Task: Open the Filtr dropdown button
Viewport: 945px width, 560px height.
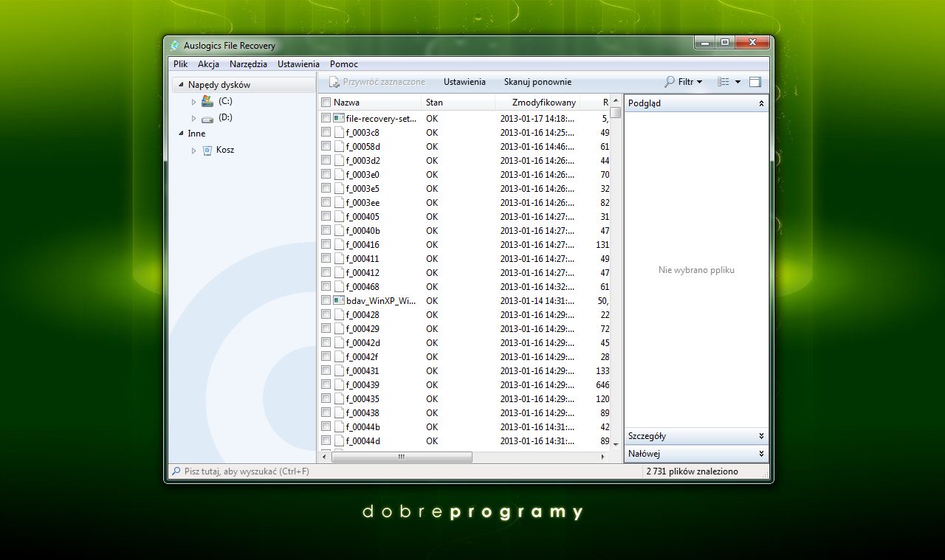Action: 684,82
